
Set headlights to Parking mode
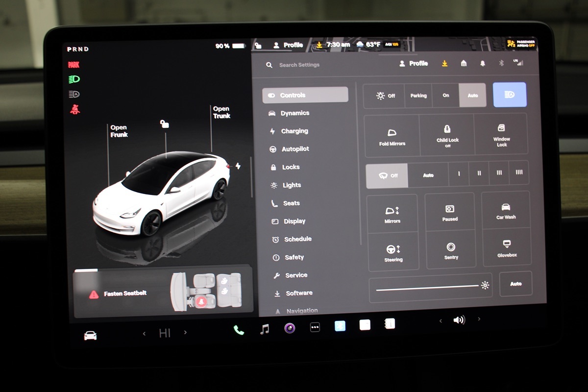[x=418, y=96]
